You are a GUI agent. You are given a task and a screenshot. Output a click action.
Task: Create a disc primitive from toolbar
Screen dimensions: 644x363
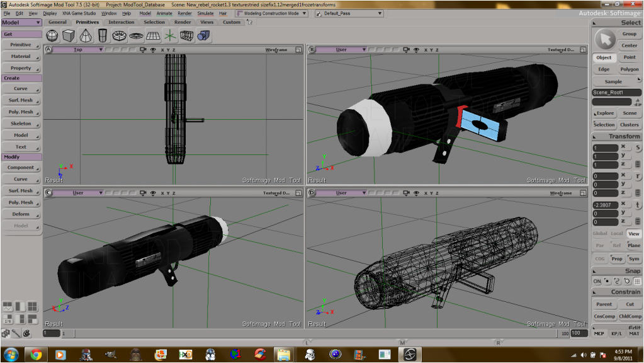click(136, 36)
